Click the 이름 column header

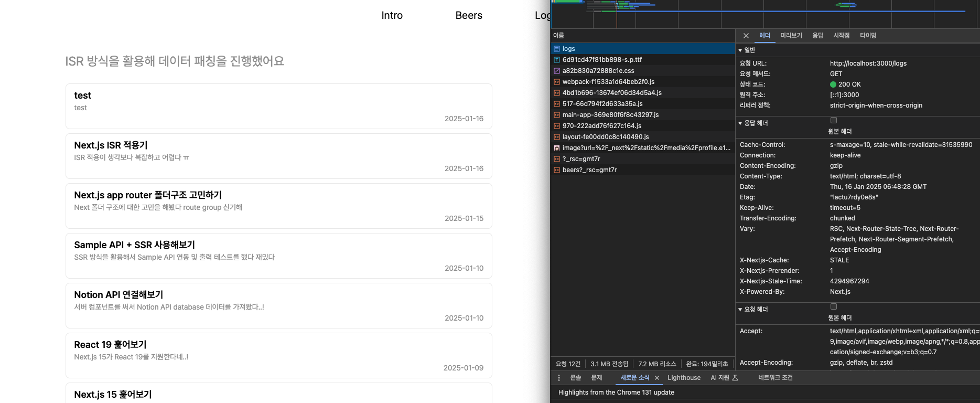point(643,36)
